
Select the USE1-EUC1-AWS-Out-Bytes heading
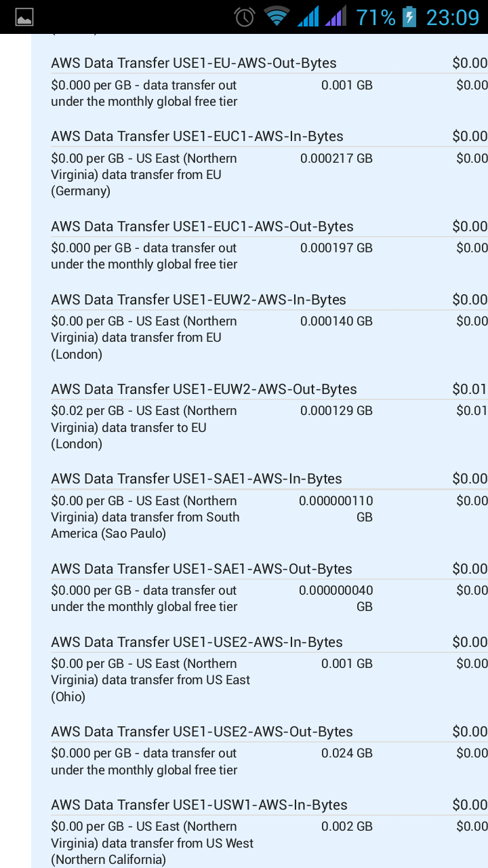point(202,226)
